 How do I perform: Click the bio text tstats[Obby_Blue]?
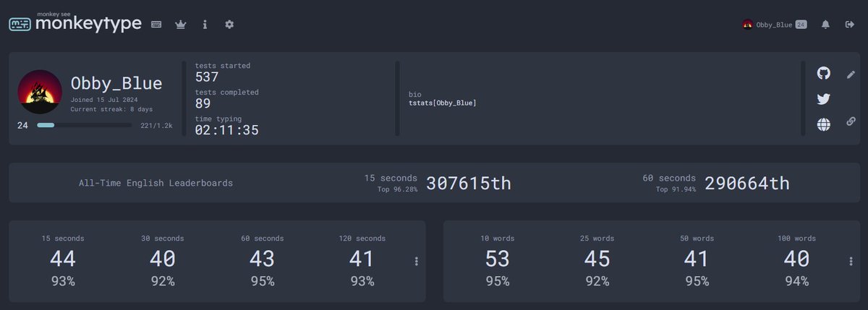coord(442,103)
